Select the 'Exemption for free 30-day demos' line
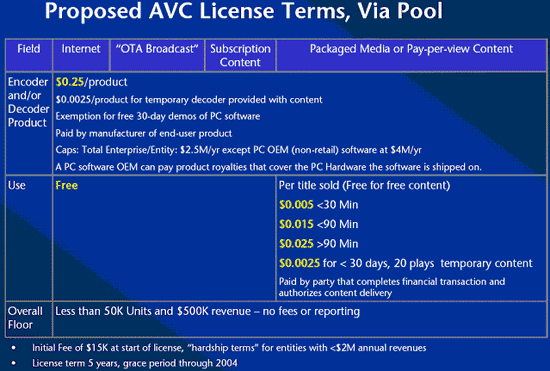 click(x=157, y=116)
